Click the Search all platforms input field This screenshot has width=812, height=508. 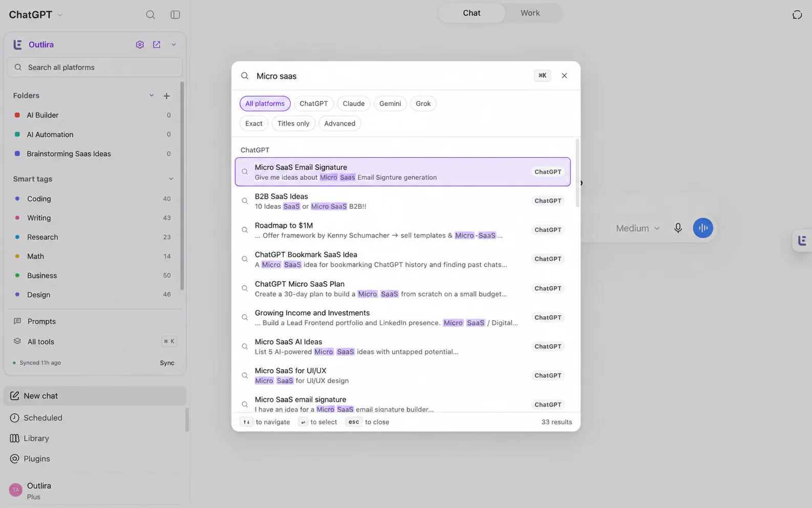point(95,68)
